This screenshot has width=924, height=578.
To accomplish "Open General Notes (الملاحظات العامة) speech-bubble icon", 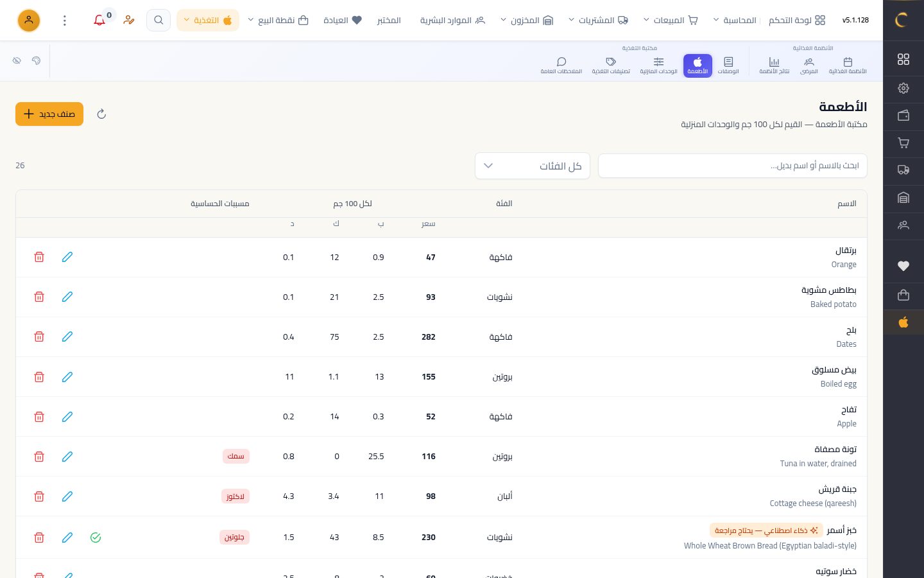I will click(x=561, y=66).
